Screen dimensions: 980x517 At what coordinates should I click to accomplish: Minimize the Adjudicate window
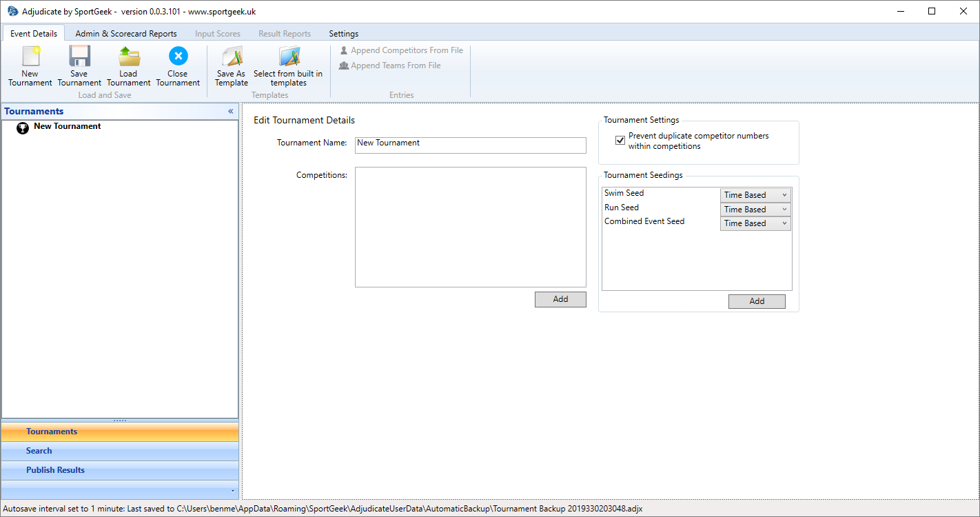[x=900, y=11]
